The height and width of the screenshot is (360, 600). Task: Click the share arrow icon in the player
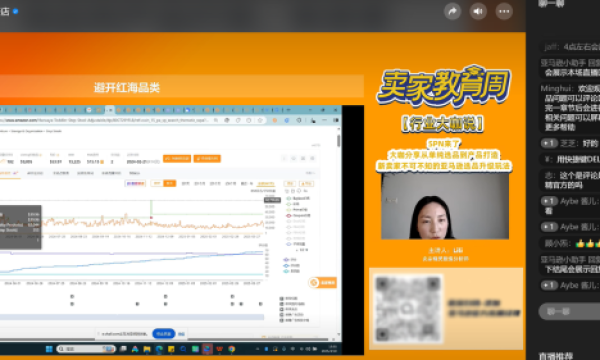coord(452,11)
